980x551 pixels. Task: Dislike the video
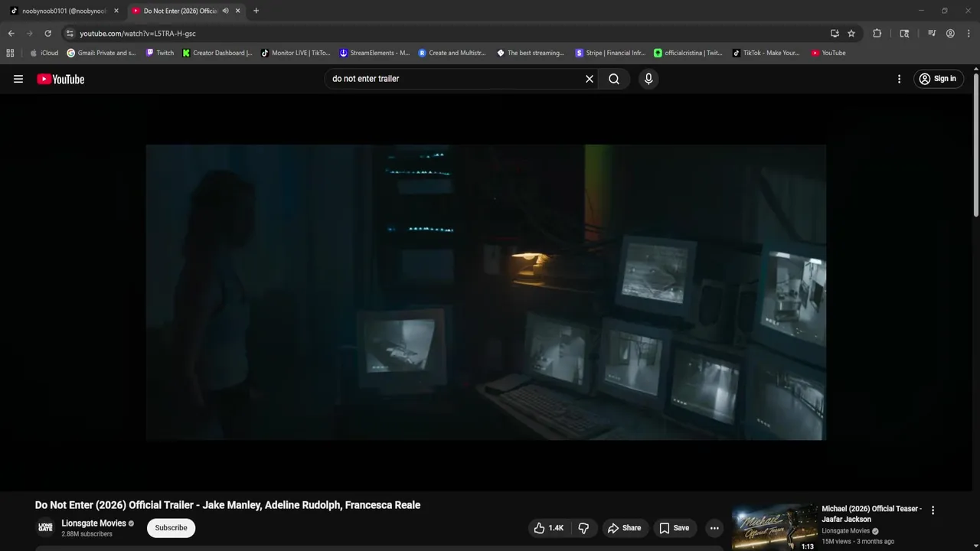(x=583, y=528)
